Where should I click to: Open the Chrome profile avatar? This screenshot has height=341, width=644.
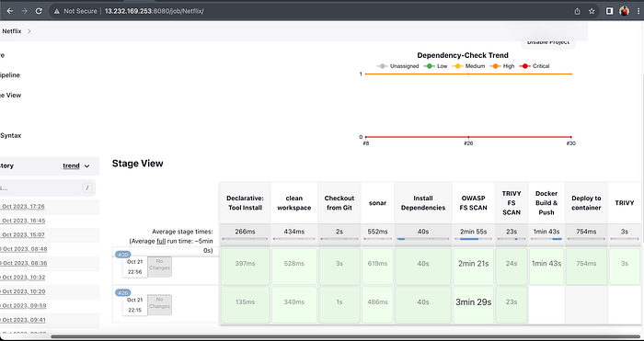pos(625,11)
